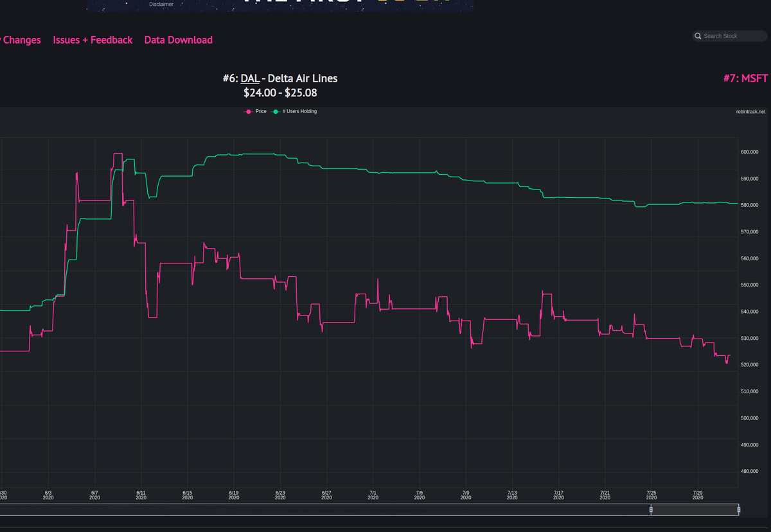Click the 6/3 2020 date axis label

[x=48, y=495]
